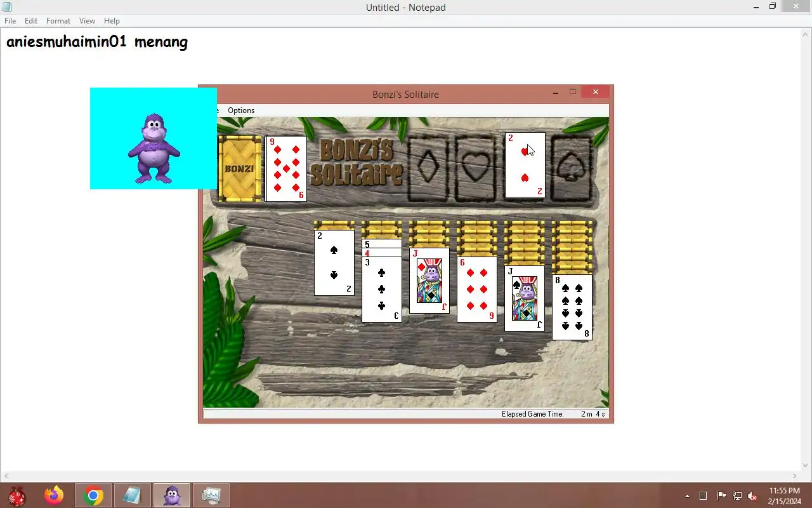Open Notepad's Edit menu
This screenshot has height=508, width=812.
pyautogui.click(x=31, y=21)
